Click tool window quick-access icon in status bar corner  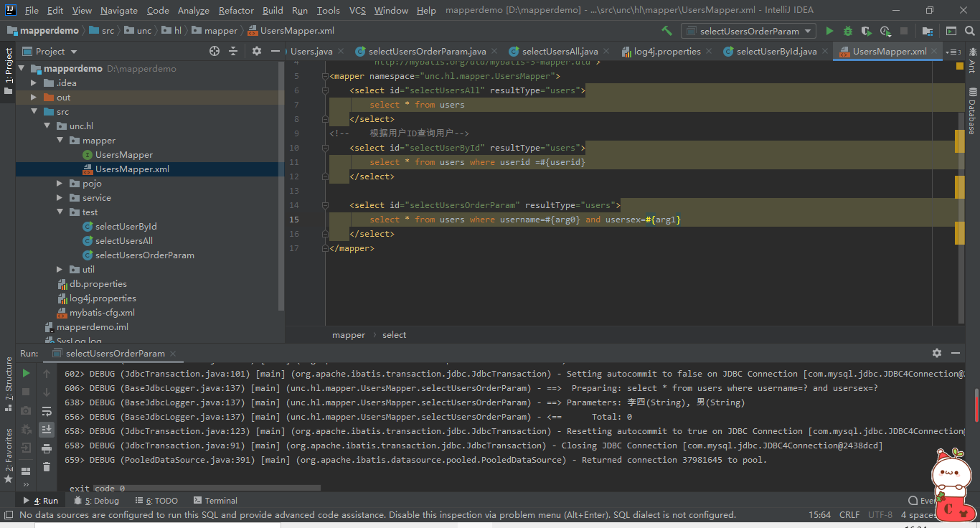click(x=8, y=515)
